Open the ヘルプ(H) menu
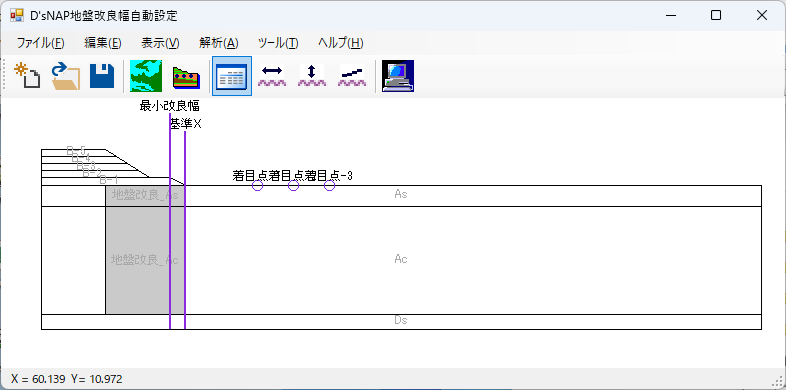The height and width of the screenshot is (390, 786). coord(341,43)
